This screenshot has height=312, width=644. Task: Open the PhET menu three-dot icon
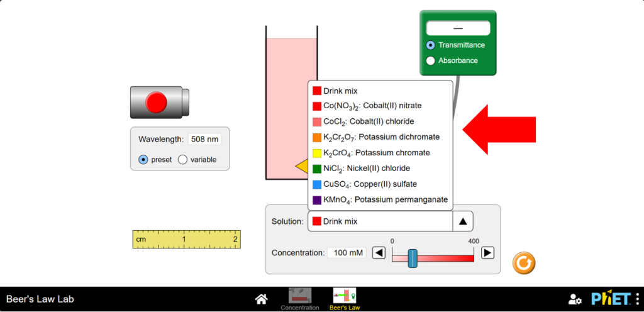[638, 299]
